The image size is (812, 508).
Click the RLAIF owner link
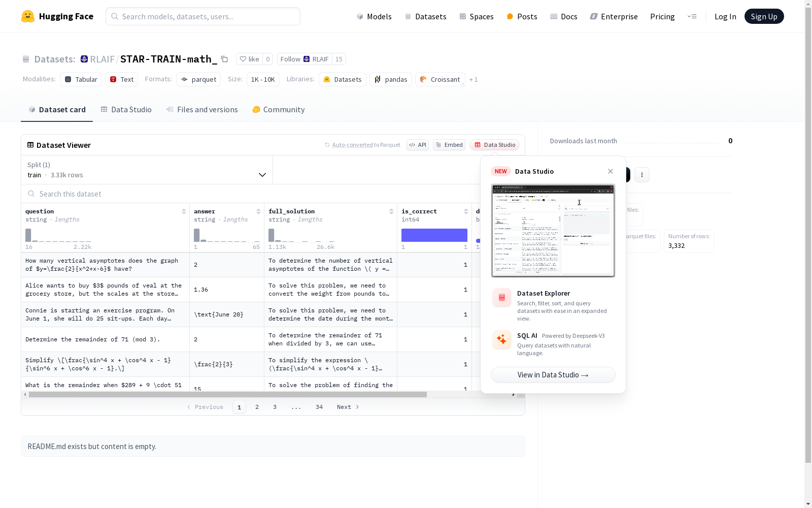[x=102, y=59]
